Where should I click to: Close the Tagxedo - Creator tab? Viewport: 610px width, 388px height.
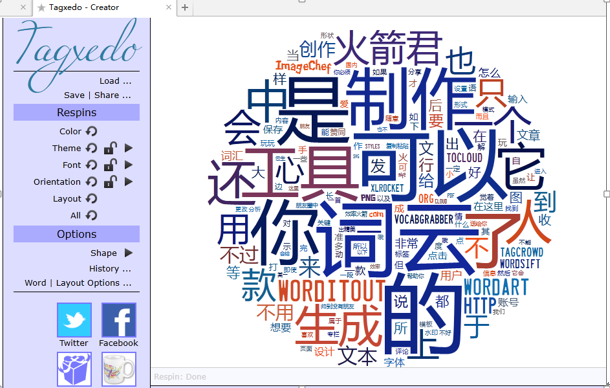pyautogui.click(x=168, y=7)
